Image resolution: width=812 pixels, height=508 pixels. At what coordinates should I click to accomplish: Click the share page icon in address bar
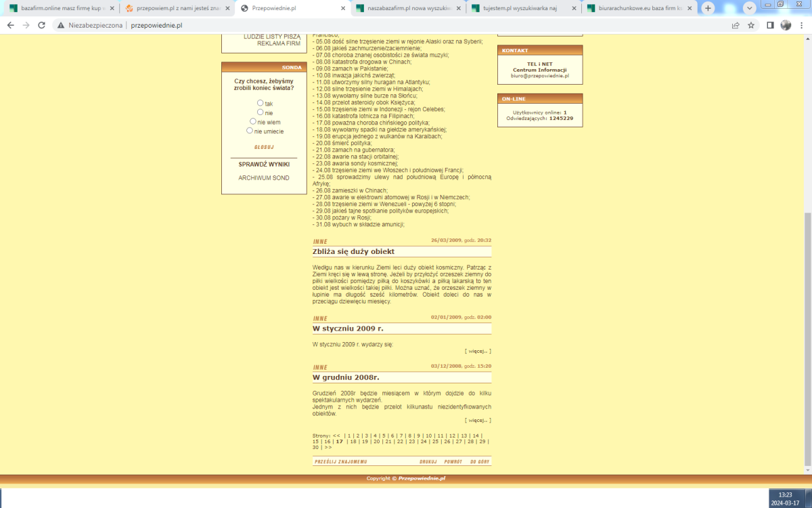[736, 25]
